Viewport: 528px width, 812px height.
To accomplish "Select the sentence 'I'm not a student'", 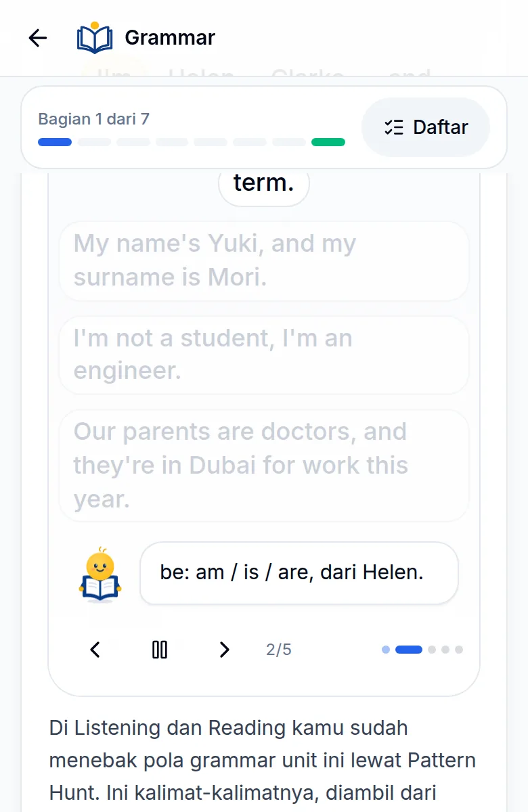I will (264, 355).
